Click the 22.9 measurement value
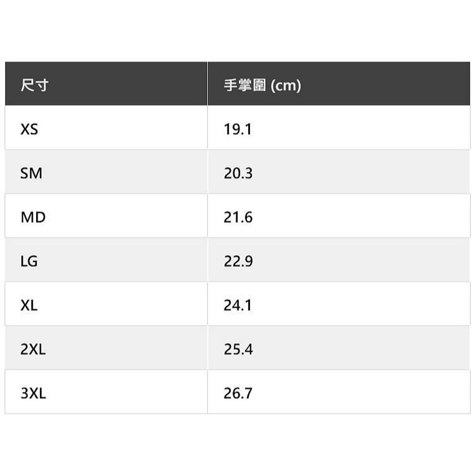The image size is (476, 476). [238, 261]
